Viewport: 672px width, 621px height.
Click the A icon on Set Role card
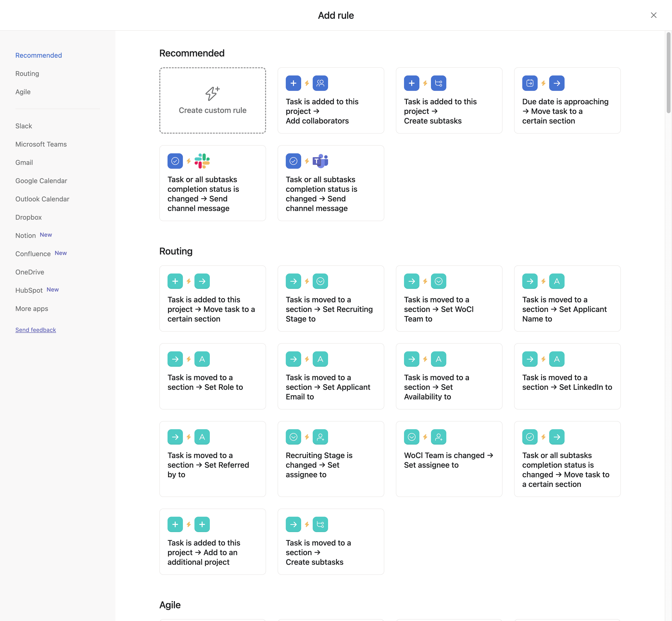[x=202, y=359]
